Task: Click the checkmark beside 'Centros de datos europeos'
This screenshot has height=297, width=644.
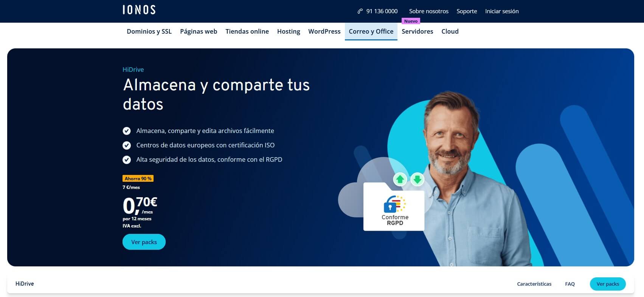Action: (x=127, y=145)
